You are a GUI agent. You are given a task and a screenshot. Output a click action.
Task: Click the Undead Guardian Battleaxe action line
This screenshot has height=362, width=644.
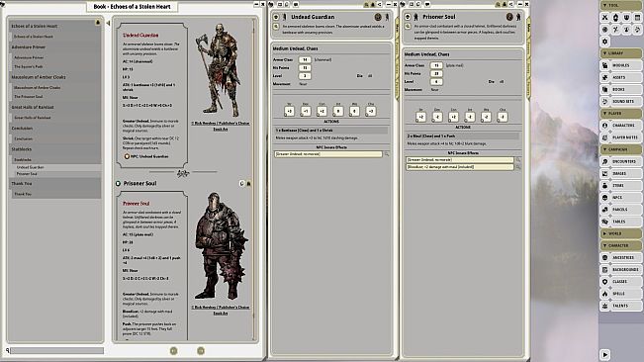click(x=331, y=131)
